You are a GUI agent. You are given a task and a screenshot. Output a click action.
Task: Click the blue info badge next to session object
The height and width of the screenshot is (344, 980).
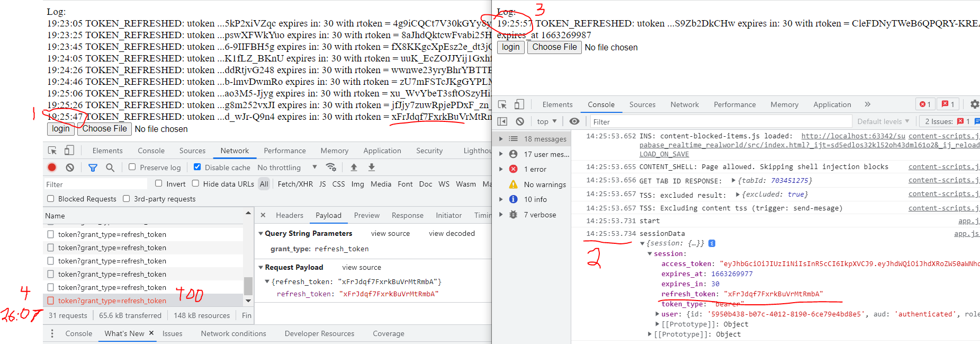[712, 243]
